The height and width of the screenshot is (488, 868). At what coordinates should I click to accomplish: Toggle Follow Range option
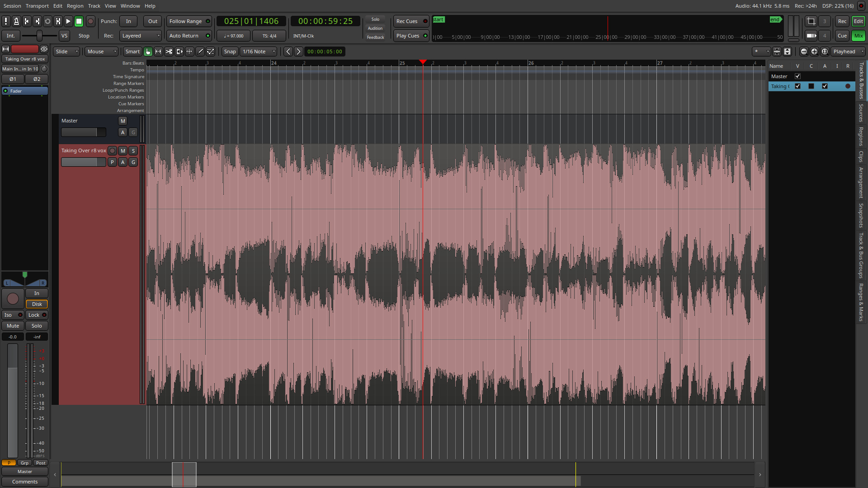189,21
